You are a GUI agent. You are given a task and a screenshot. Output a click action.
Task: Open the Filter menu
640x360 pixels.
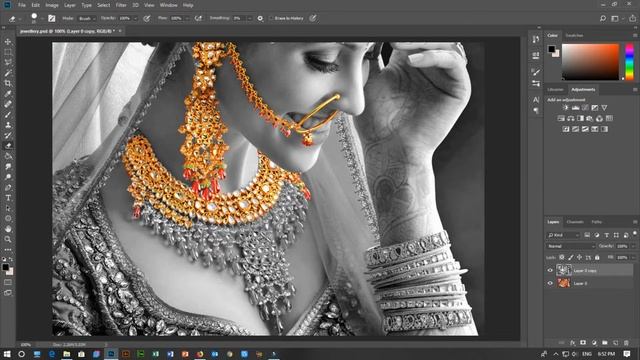click(121, 5)
